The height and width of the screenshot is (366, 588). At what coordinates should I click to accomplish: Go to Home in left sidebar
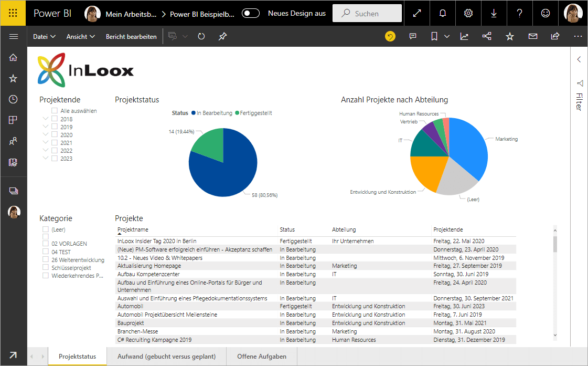click(13, 57)
